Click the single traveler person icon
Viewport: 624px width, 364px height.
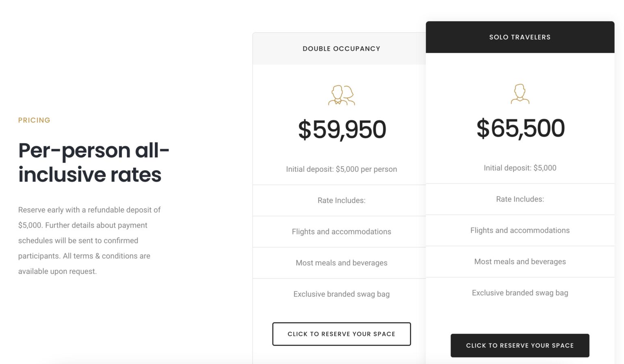click(520, 94)
